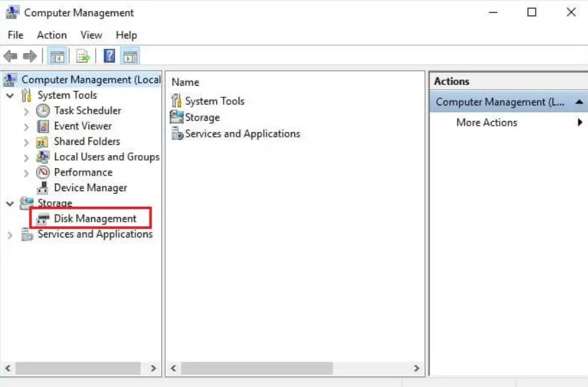Click the Name column header
Screen dimensions: 588x387
[186, 82]
